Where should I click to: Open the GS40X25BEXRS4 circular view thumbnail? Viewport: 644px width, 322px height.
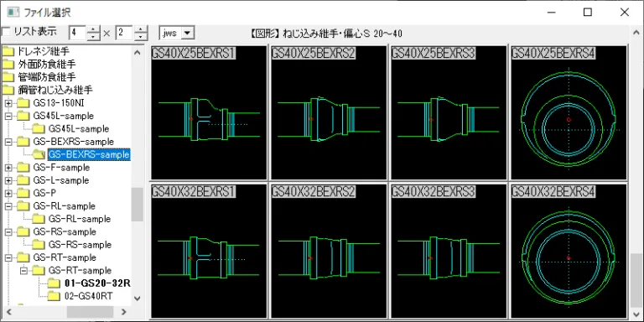point(569,112)
